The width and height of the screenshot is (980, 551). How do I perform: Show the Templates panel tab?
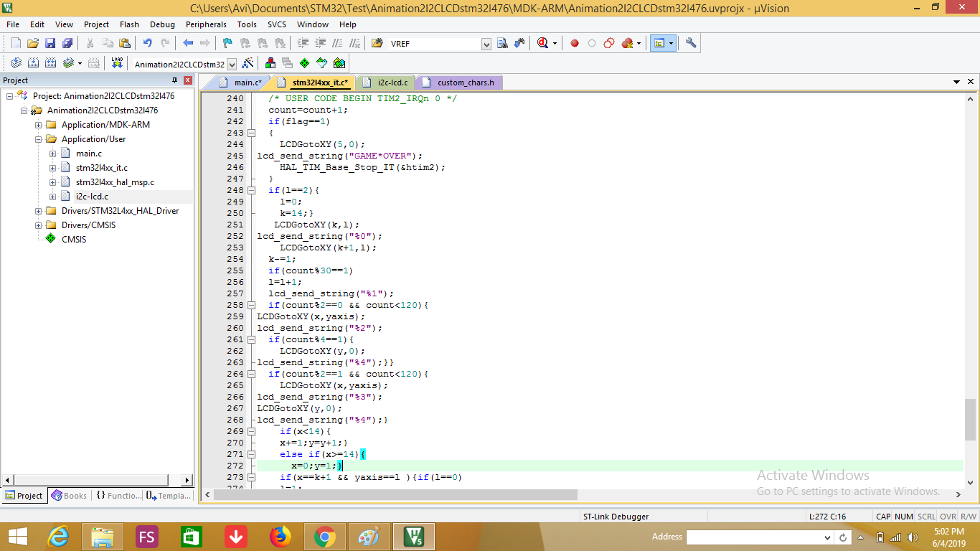point(168,495)
